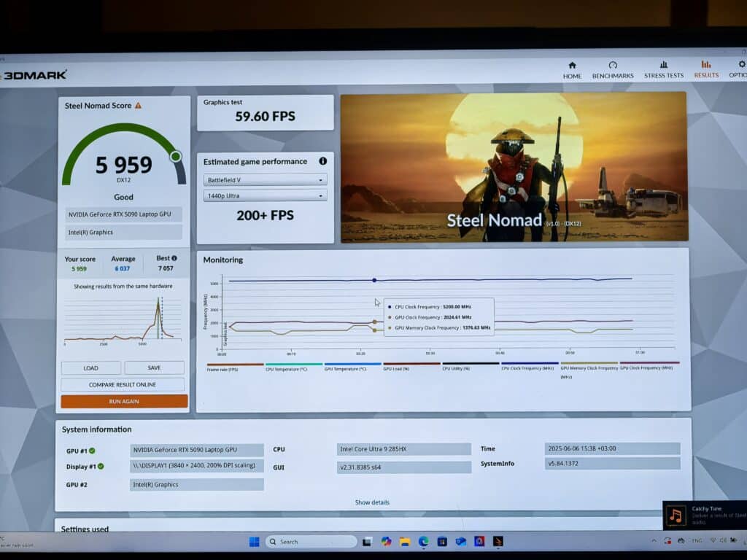
Task: Click the 3DMARK logo
Action: pyautogui.click(x=34, y=75)
